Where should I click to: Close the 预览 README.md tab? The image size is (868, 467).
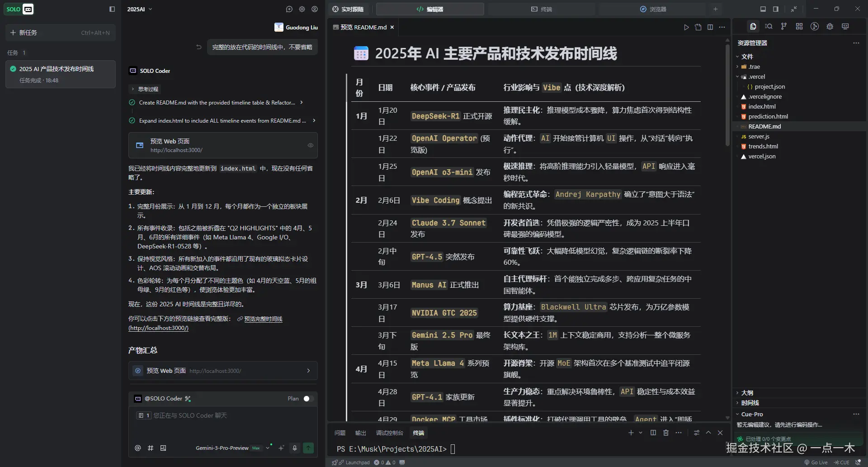click(392, 27)
